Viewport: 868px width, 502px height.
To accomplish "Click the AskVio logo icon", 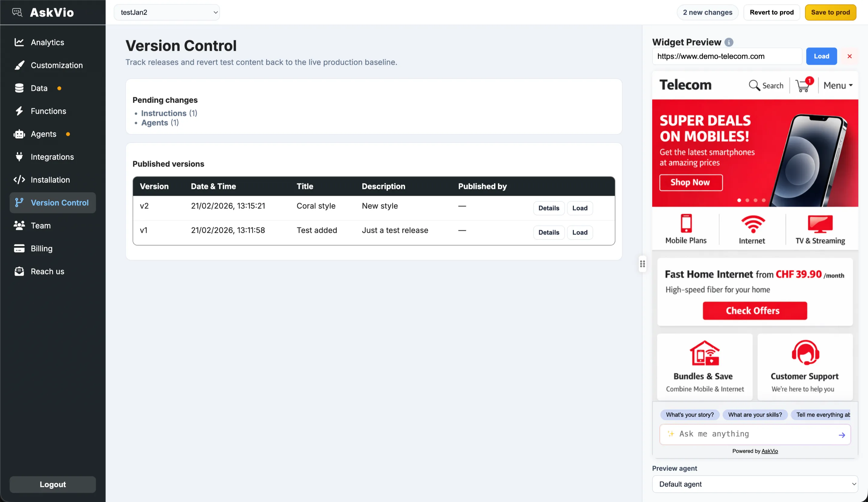I will click(17, 12).
